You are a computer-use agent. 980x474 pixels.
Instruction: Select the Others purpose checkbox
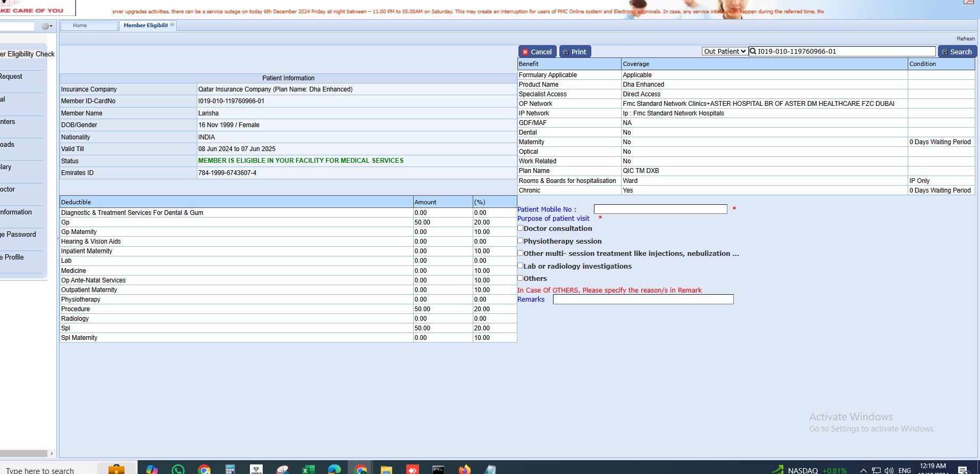[521, 278]
